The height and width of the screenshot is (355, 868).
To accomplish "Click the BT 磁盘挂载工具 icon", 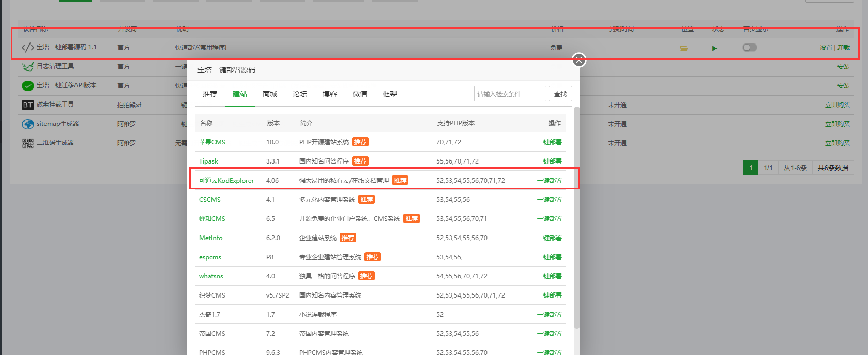I will click(x=28, y=105).
